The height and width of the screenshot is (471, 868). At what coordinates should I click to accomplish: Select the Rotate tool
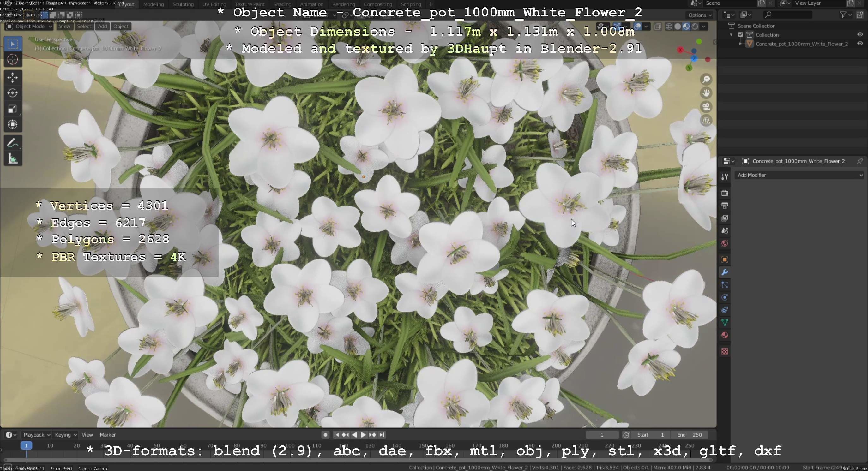12,93
